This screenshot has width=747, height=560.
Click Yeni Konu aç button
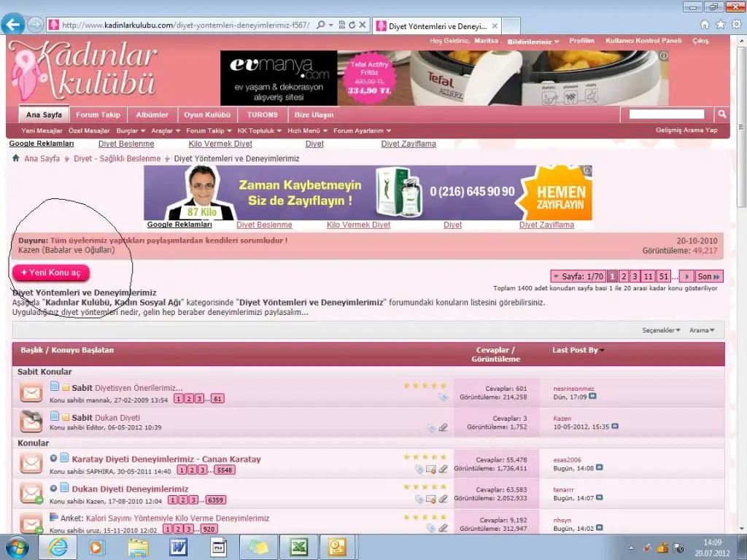[51, 273]
